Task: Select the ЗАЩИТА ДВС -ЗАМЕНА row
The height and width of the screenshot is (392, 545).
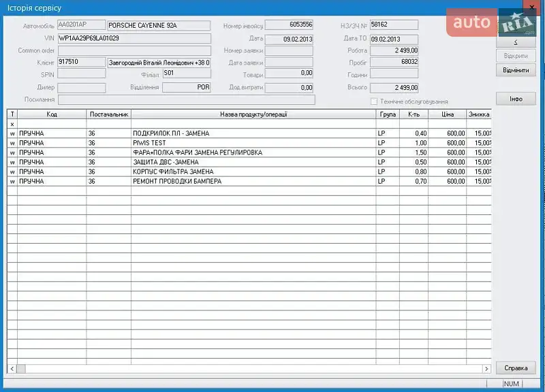Action: click(253, 162)
